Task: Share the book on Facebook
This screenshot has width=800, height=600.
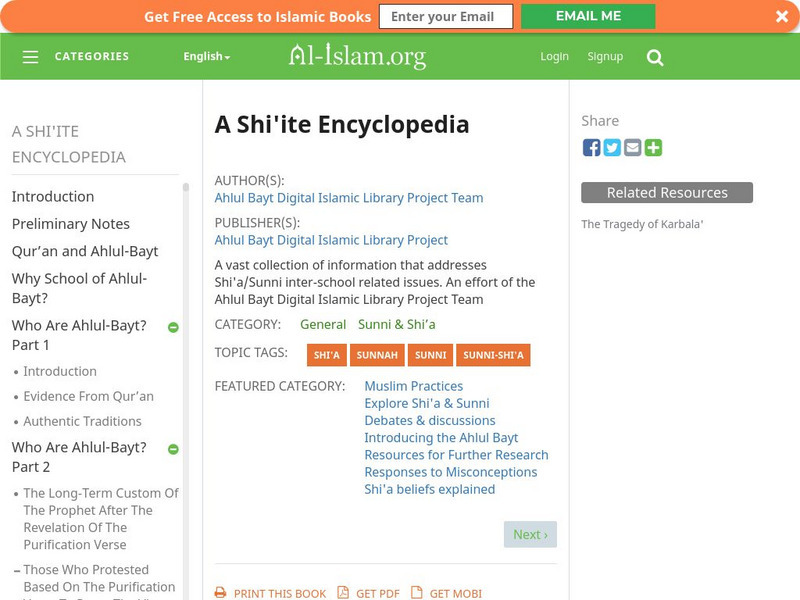Action: tap(591, 148)
